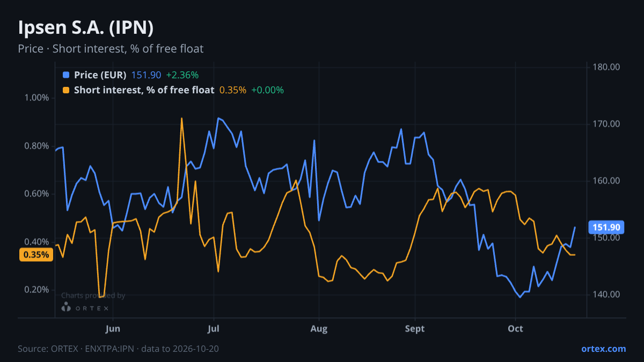Click the Aug x-axis label
The height and width of the screenshot is (362, 644).
(x=319, y=328)
